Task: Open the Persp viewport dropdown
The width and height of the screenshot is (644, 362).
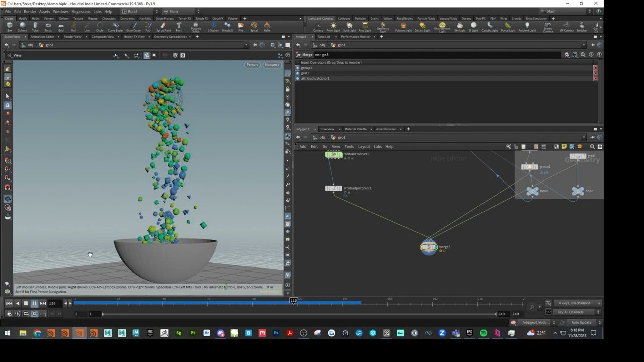Action: tap(252, 65)
